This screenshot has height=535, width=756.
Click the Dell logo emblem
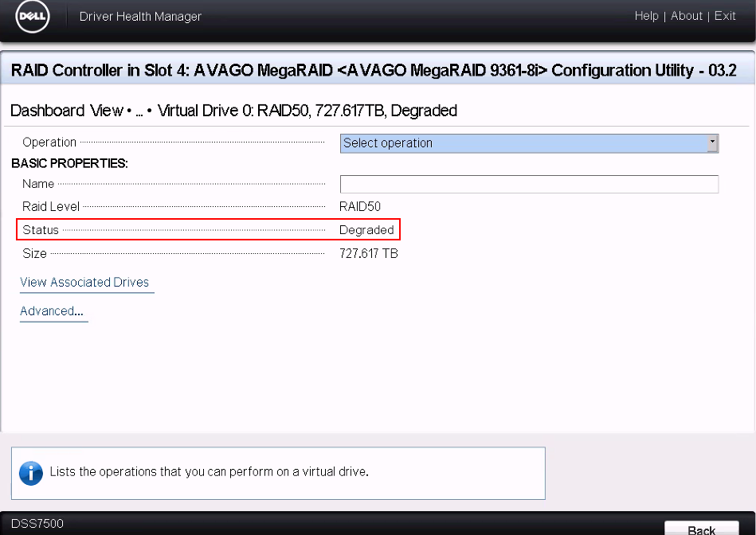[32, 16]
